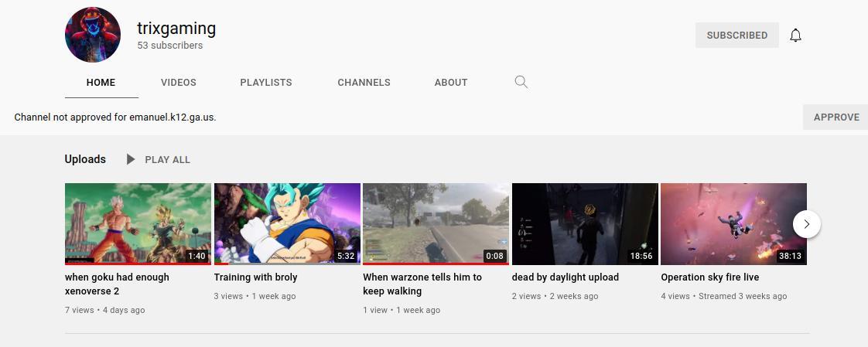This screenshot has width=868, height=347.
Task: Click the PLAY ALL link
Action: pos(167,159)
